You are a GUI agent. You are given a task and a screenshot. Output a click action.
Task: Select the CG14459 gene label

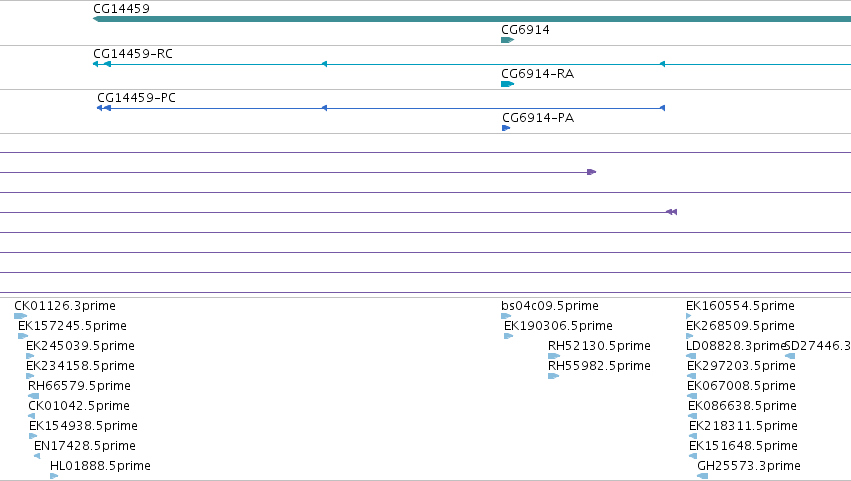point(122,9)
